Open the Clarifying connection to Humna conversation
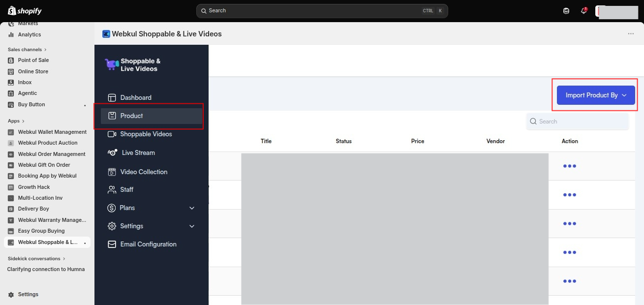Image resolution: width=644 pixels, height=305 pixels. (x=46, y=269)
